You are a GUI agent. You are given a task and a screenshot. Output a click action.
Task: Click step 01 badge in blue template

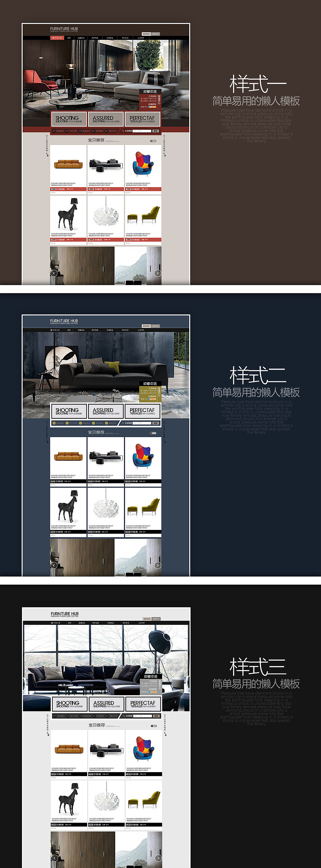(x=54, y=423)
